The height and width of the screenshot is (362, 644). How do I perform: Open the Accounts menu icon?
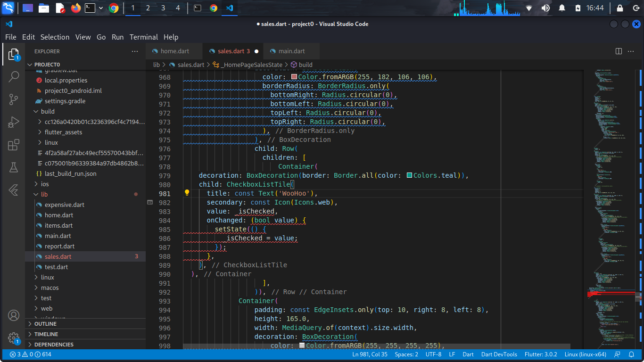pos(14,315)
